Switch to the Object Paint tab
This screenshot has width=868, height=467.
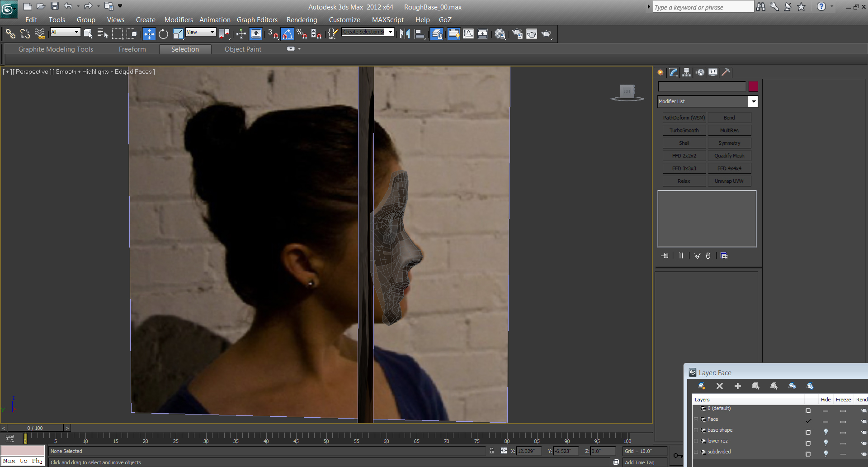[243, 49]
